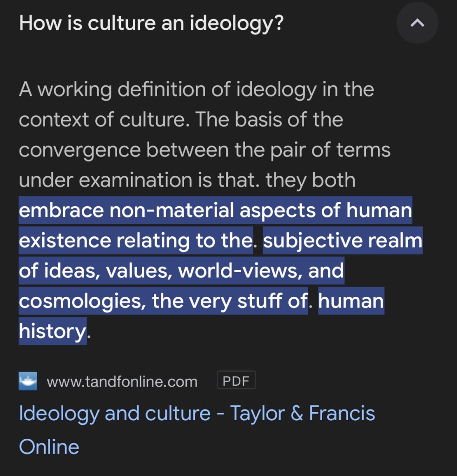Click highlighted phrase "cosmologies, the very stuff of"
Screen dimensions: 457x476
pos(163,301)
